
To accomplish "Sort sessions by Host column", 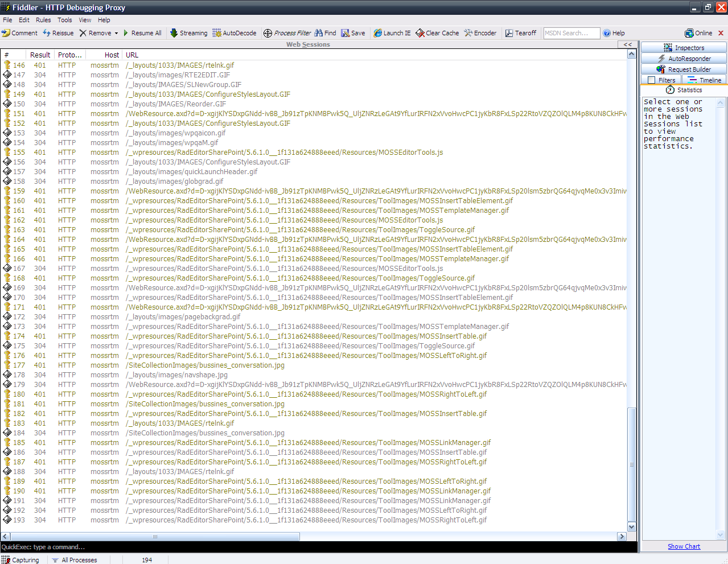I will coord(105,55).
